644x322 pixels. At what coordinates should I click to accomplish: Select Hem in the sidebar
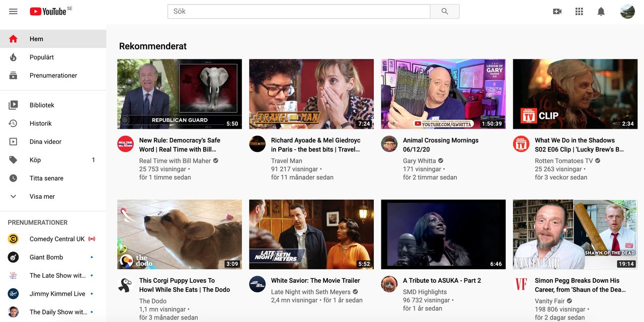[53, 39]
